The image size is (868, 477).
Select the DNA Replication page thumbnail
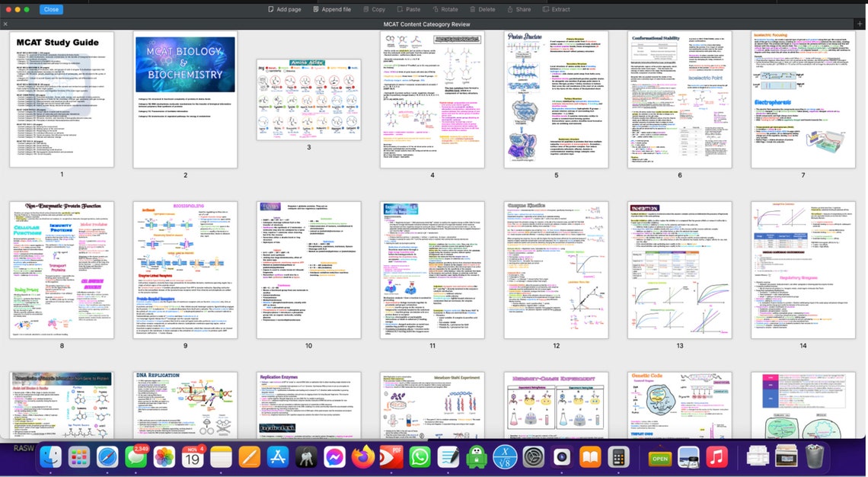click(185, 405)
